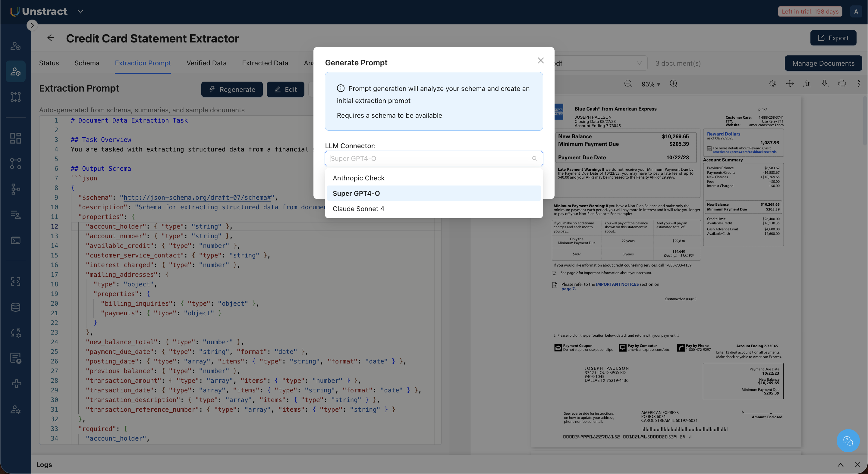Open the chat support bubble
Screen dimensions: 868x474
point(848,440)
